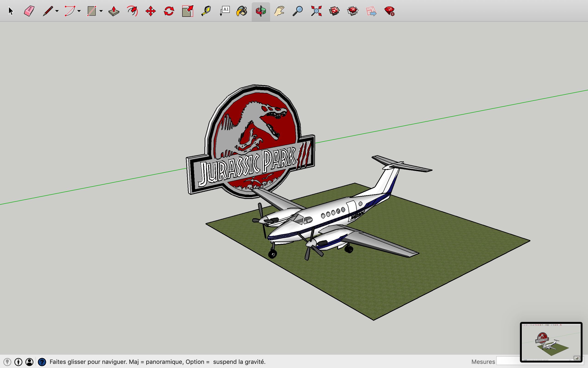Image resolution: width=588 pixels, height=368 pixels.
Task: Select the Tape Measure tool
Action: (x=206, y=11)
